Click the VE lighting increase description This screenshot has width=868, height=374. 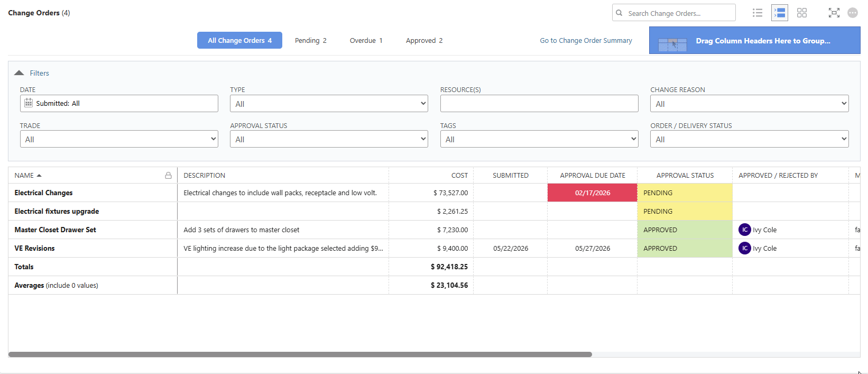pos(283,248)
